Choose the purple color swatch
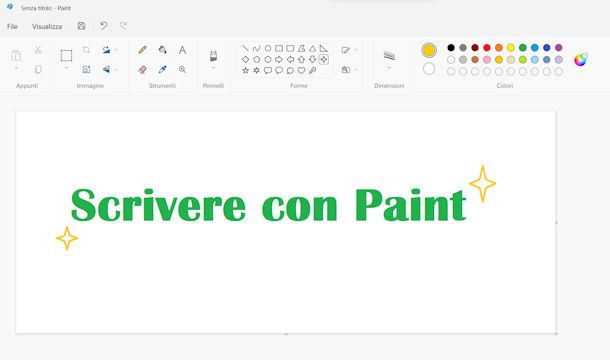This screenshot has width=610, height=360. tap(559, 47)
